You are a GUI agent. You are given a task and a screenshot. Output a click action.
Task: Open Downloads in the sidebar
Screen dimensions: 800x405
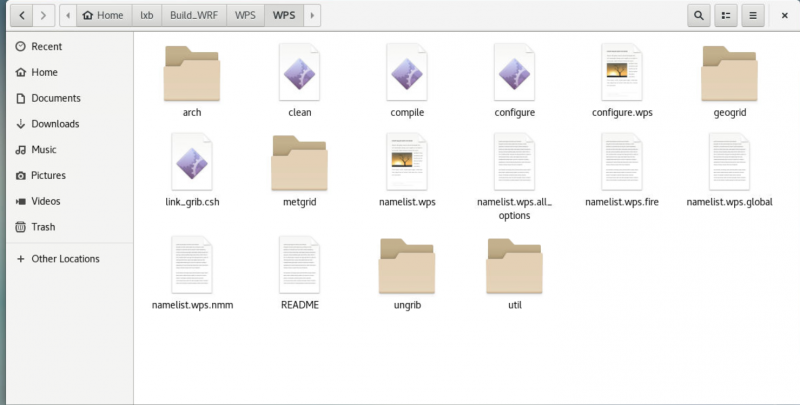[54, 124]
